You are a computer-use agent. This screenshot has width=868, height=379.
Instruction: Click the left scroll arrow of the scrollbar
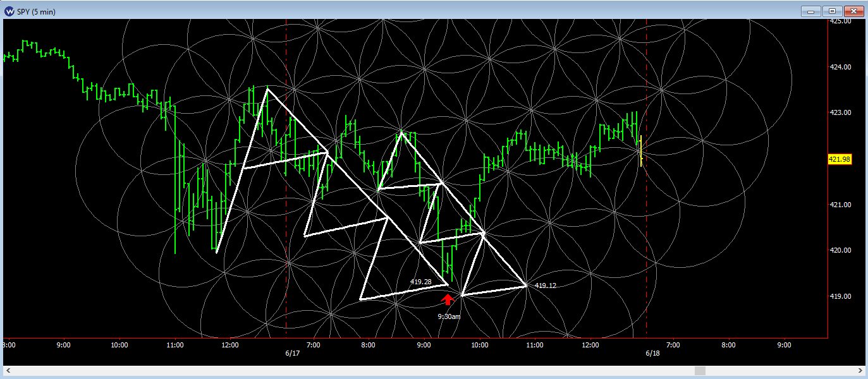pyautogui.click(x=8, y=371)
